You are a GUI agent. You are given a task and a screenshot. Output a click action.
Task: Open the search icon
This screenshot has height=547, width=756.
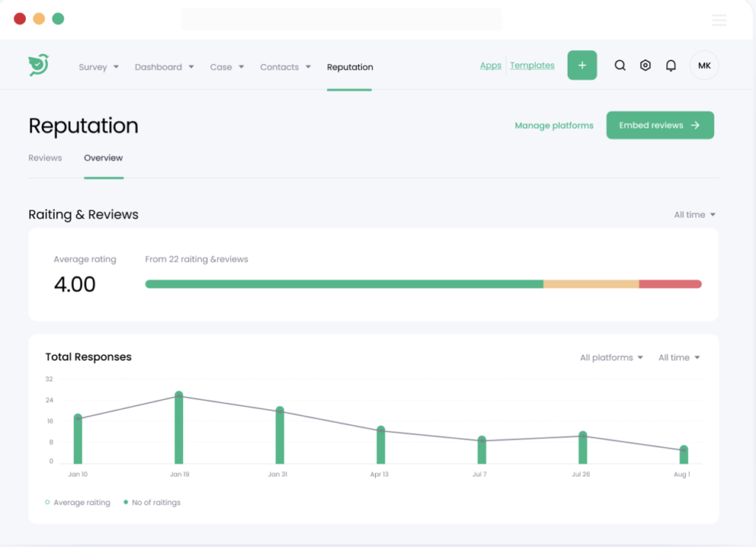pos(619,65)
